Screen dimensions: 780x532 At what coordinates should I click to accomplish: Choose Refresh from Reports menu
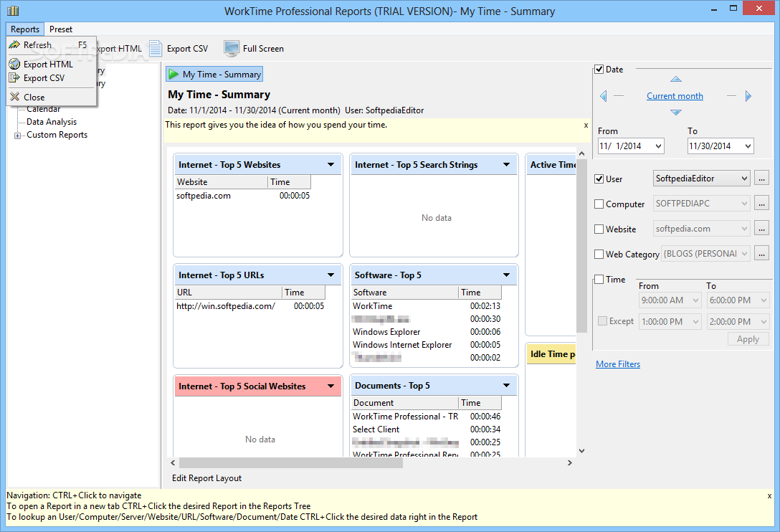[51, 44]
